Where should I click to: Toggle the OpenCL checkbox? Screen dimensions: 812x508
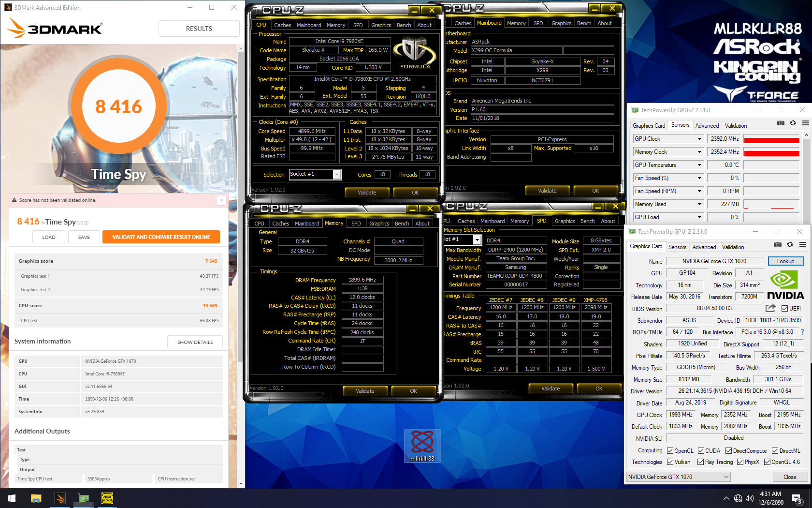click(670, 451)
